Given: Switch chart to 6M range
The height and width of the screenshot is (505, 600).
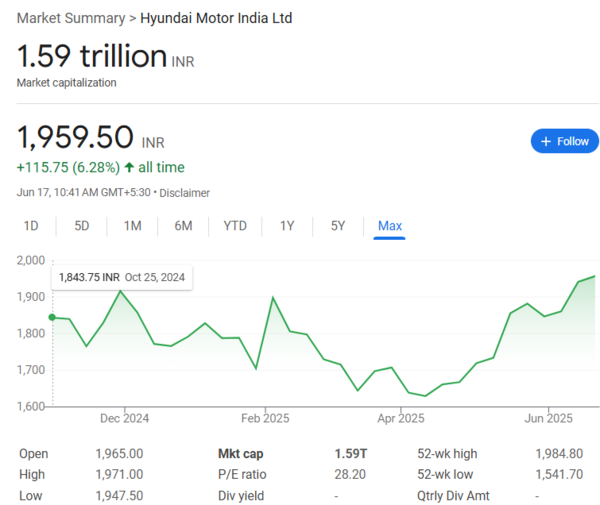Looking at the screenshot, I should (183, 226).
